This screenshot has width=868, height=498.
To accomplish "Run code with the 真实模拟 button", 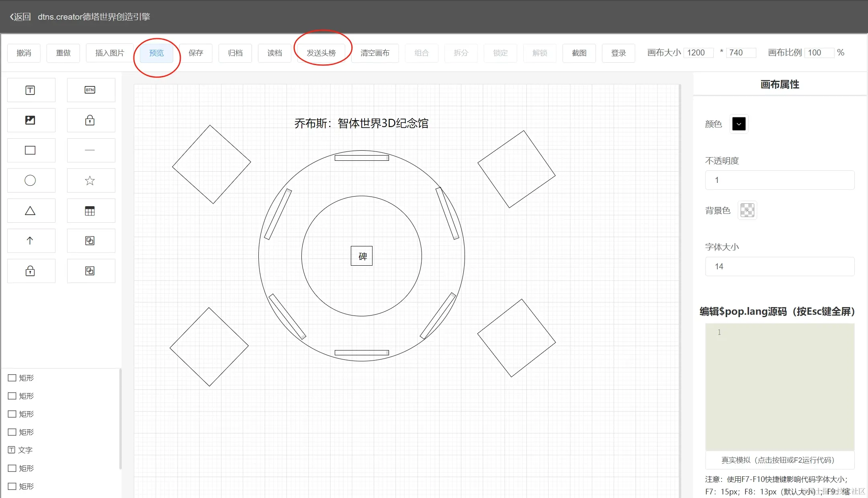I will (x=779, y=460).
